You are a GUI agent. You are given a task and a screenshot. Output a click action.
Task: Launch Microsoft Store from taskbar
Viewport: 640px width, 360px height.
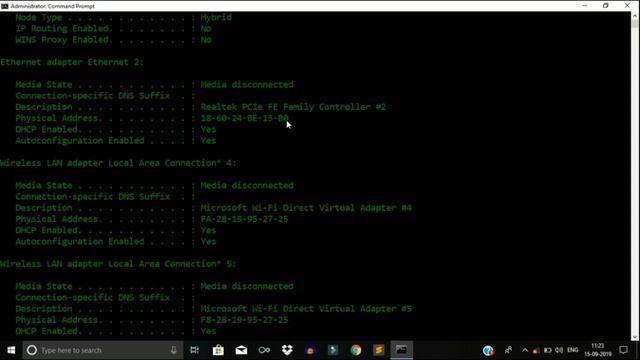(218, 350)
